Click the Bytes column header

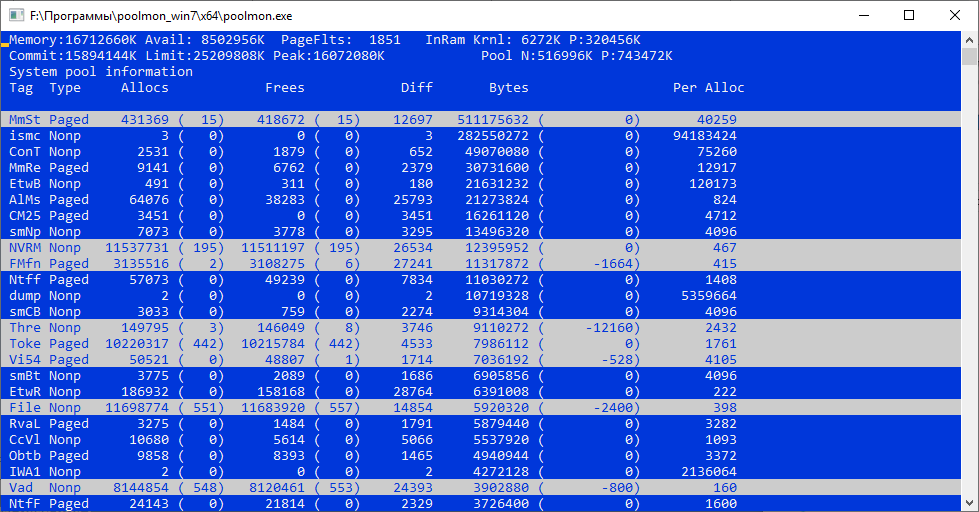(x=509, y=88)
